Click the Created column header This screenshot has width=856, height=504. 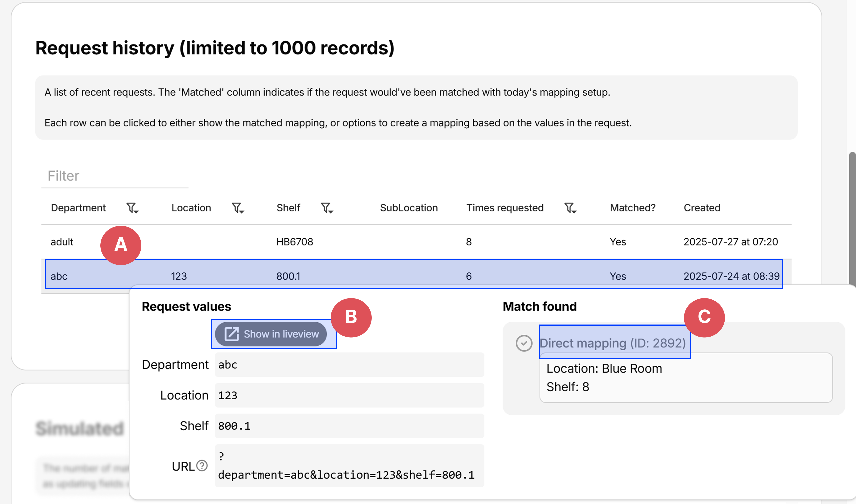click(701, 208)
